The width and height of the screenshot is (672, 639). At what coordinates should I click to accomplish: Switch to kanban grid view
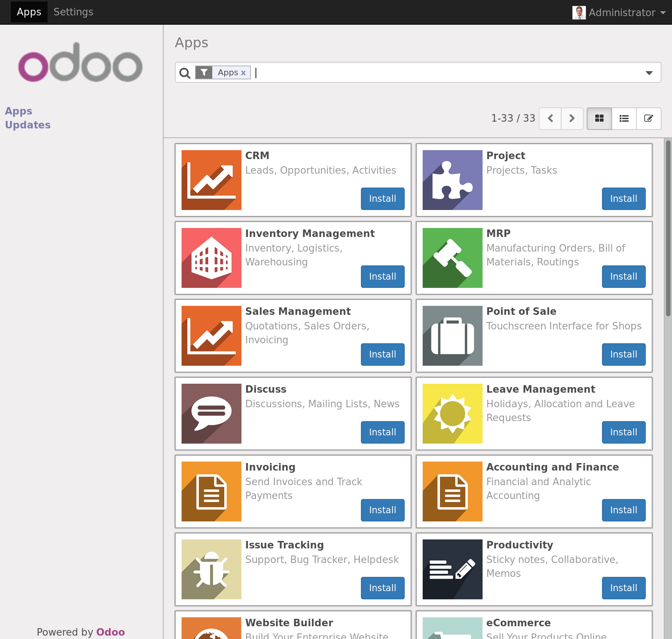pos(599,119)
